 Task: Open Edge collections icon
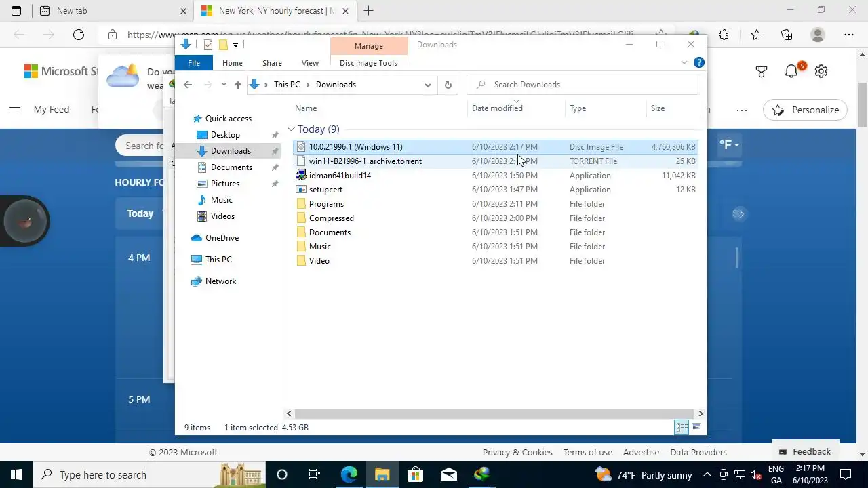click(x=787, y=35)
